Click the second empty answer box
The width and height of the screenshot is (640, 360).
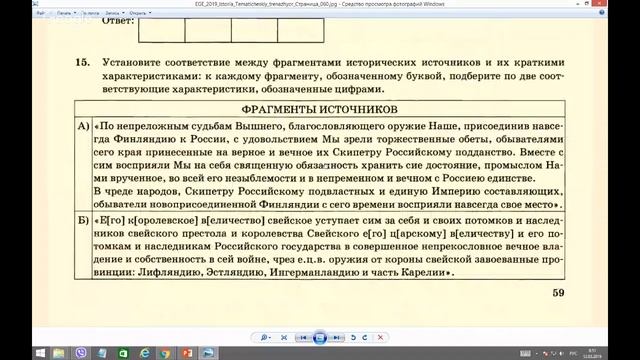(208, 30)
